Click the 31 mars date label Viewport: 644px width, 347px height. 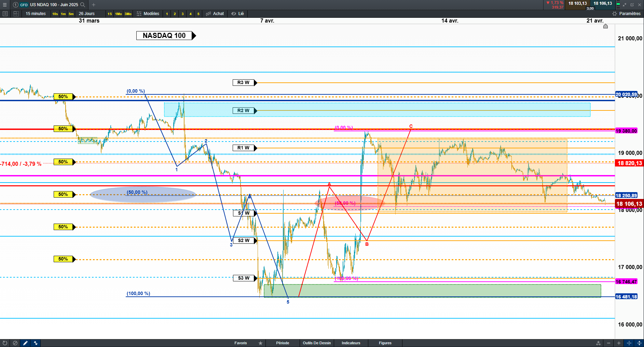pyautogui.click(x=89, y=21)
